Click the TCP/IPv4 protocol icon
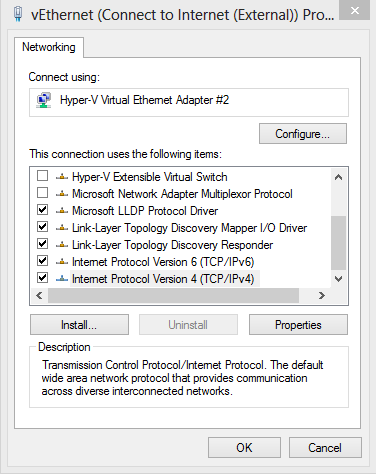This screenshot has width=376, height=475. [x=62, y=279]
